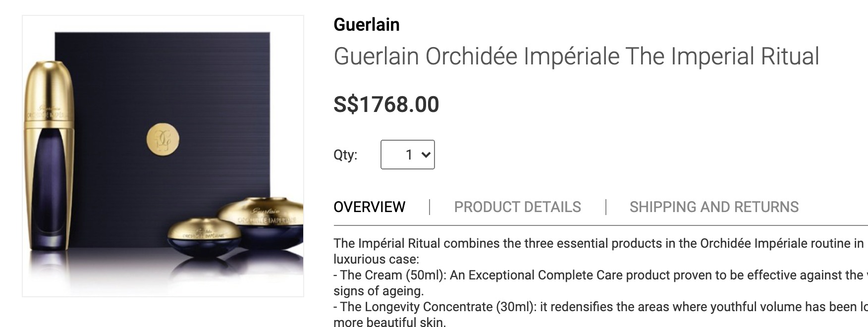
Task: Click the "luxurious case:" text line
Action: point(376,259)
